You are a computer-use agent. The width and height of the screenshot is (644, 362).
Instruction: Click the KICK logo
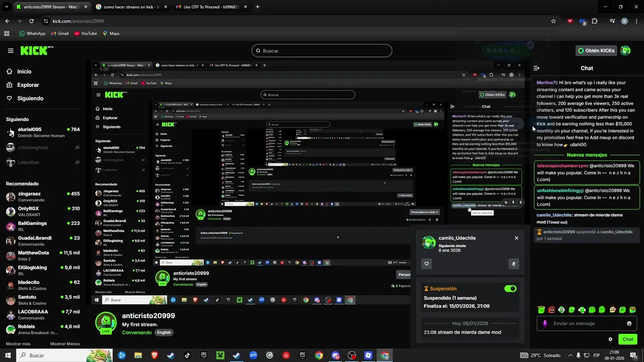(x=36, y=51)
